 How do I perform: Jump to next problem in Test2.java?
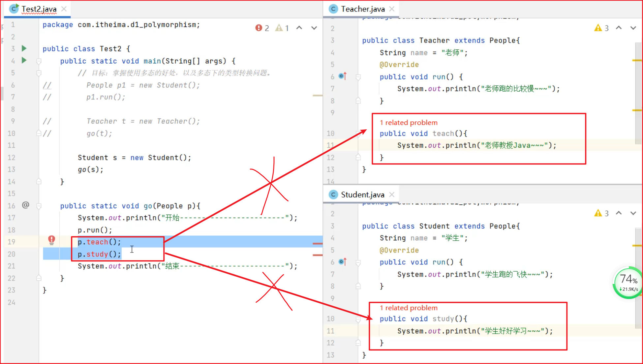314,28
